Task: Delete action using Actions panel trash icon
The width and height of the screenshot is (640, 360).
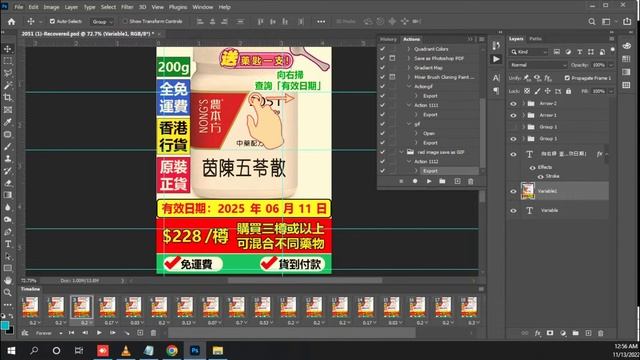Action: point(471,181)
